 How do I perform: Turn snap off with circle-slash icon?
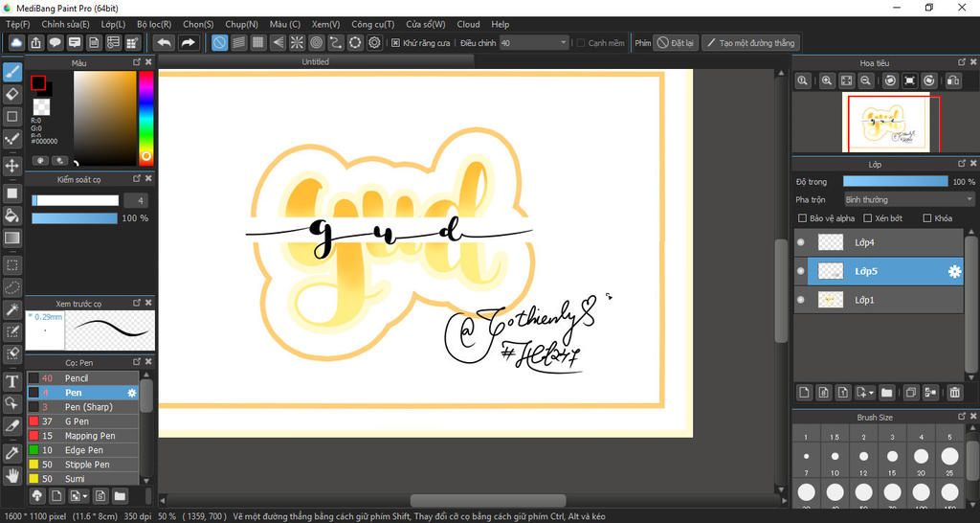coord(219,42)
